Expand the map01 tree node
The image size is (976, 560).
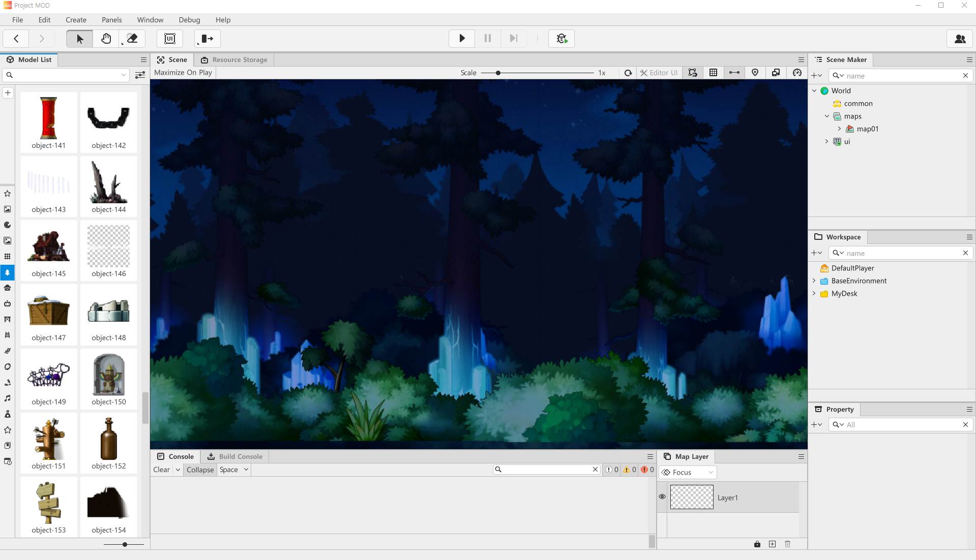[x=839, y=129]
